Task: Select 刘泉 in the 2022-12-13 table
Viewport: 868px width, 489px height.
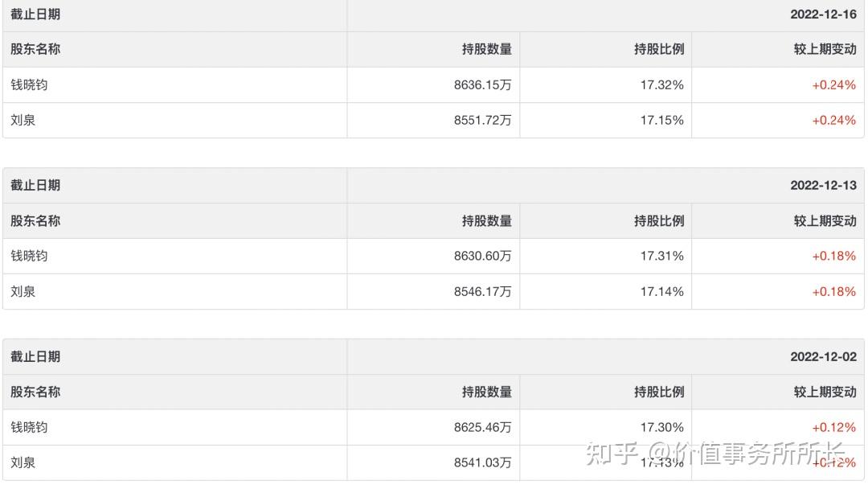Action: pyautogui.click(x=23, y=291)
